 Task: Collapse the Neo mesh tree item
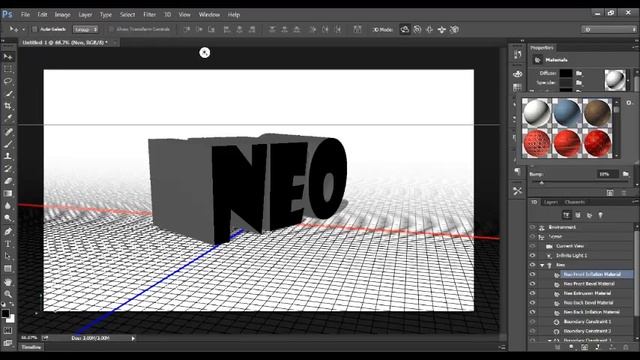click(542, 265)
